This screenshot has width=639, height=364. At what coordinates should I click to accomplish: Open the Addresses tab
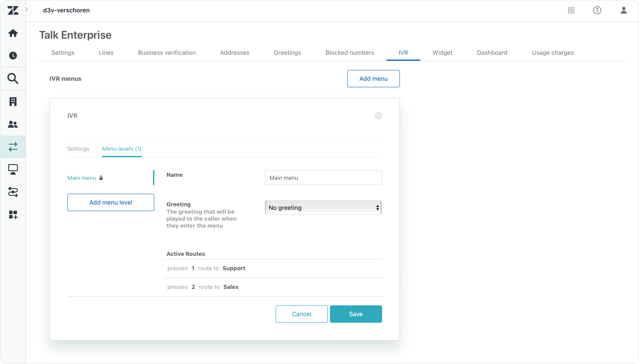pyautogui.click(x=235, y=53)
